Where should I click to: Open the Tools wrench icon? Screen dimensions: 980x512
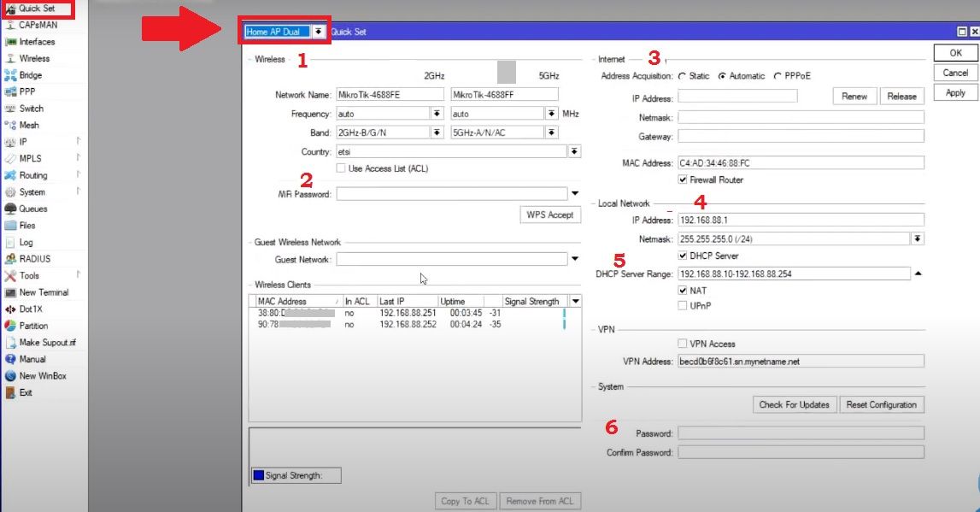[10, 276]
